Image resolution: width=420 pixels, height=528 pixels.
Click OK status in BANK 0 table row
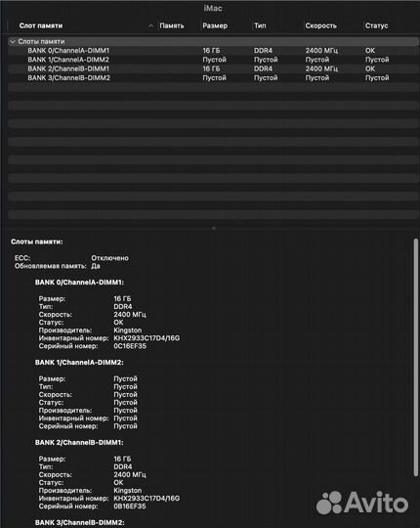[370, 51]
